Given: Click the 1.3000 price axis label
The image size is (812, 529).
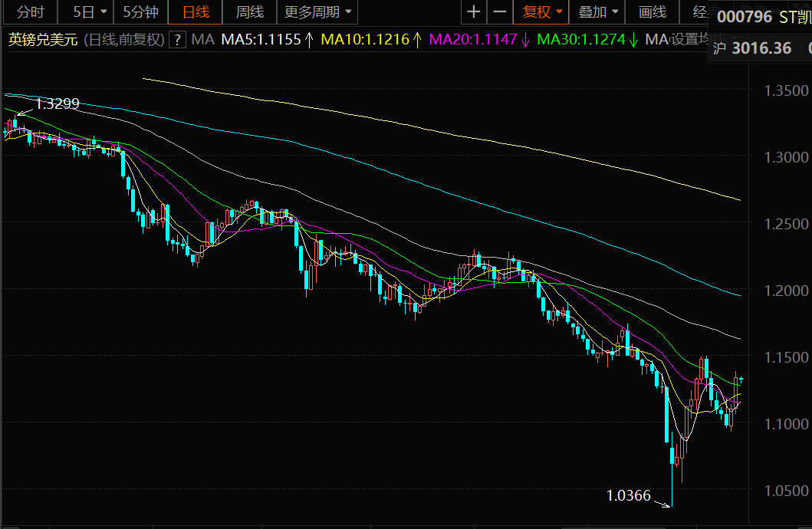Looking at the screenshot, I should [x=786, y=157].
